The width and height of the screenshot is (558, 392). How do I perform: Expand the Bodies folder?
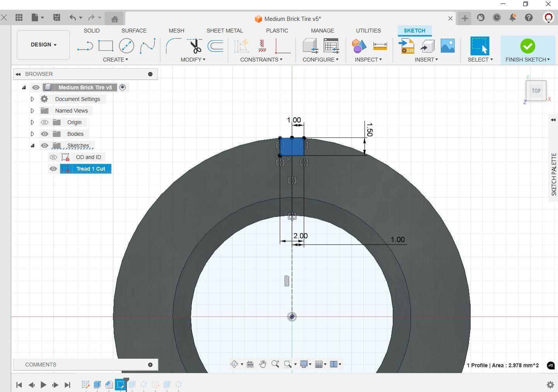[x=33, y=134]
